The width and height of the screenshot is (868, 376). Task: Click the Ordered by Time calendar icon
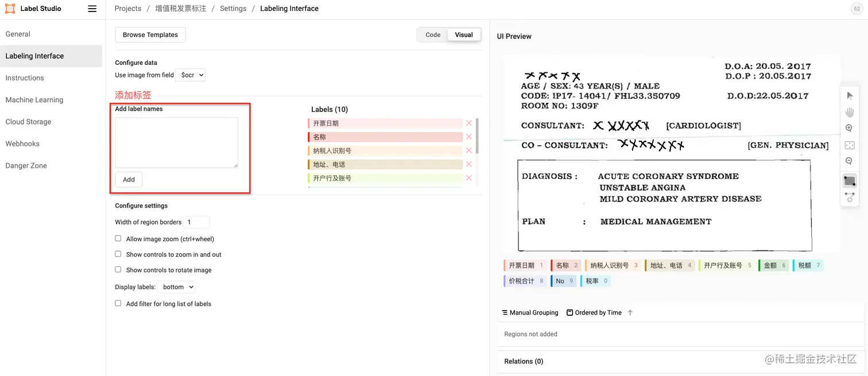coord(569,313)
